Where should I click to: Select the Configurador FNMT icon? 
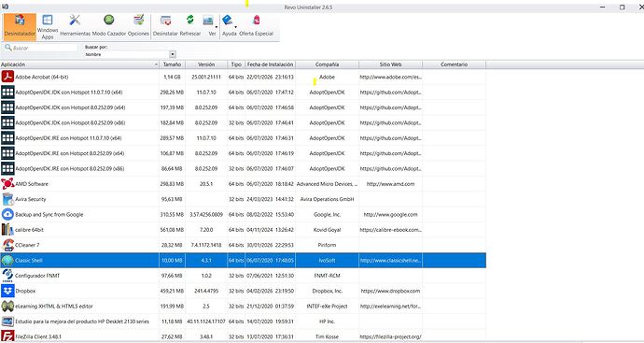tap(7, 276)
